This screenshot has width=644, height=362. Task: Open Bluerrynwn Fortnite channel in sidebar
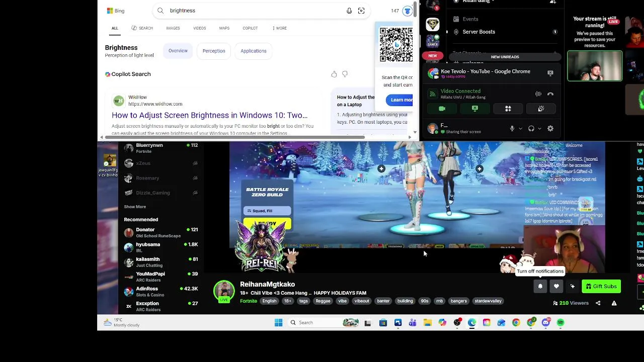(x=161, y=148)
